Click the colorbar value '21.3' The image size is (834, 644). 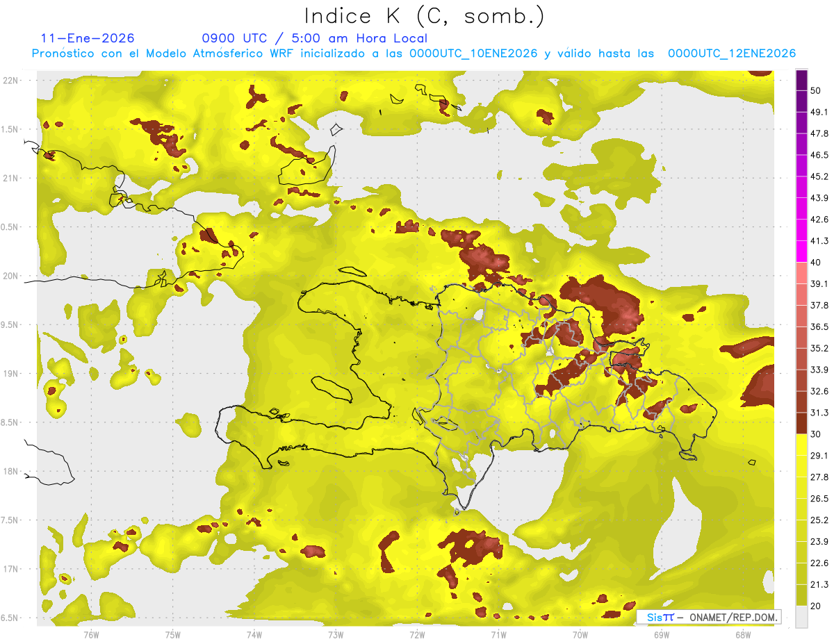click(x=819, y=585)
